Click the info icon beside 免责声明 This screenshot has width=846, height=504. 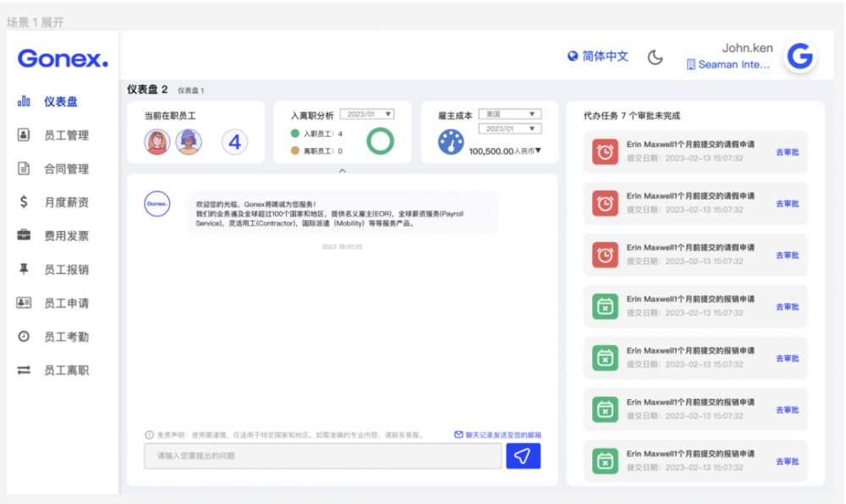coord(150,435)
